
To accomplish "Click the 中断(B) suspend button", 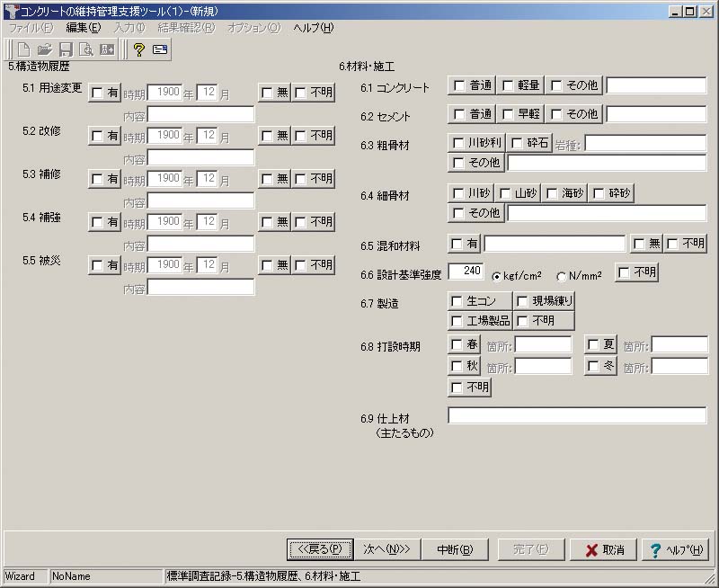I will pos(455,549).
